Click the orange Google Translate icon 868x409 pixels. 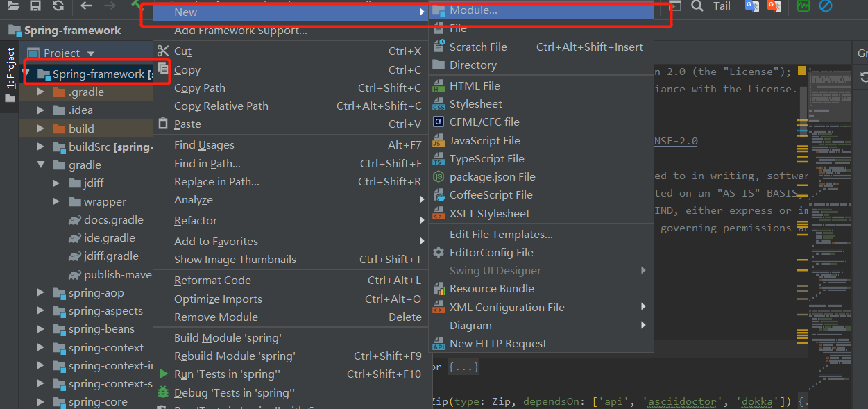[774, 6]
